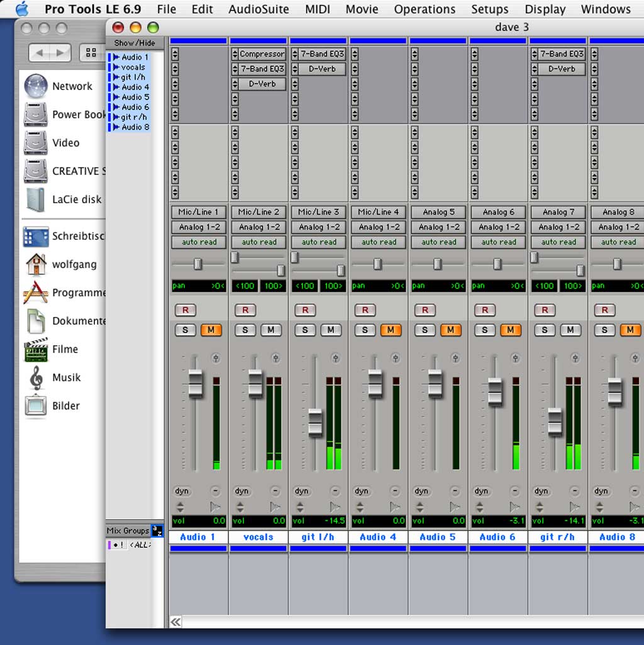Record-enable the Audio 4 track
Image resolution: width=644 pixels, height=645 pixels.
(x=365, y=310)
